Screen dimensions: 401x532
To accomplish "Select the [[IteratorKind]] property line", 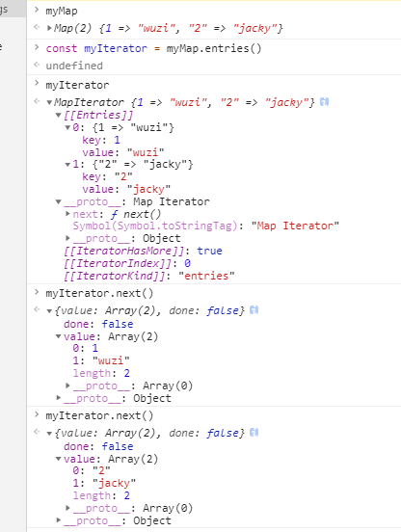I will [149, 276].
